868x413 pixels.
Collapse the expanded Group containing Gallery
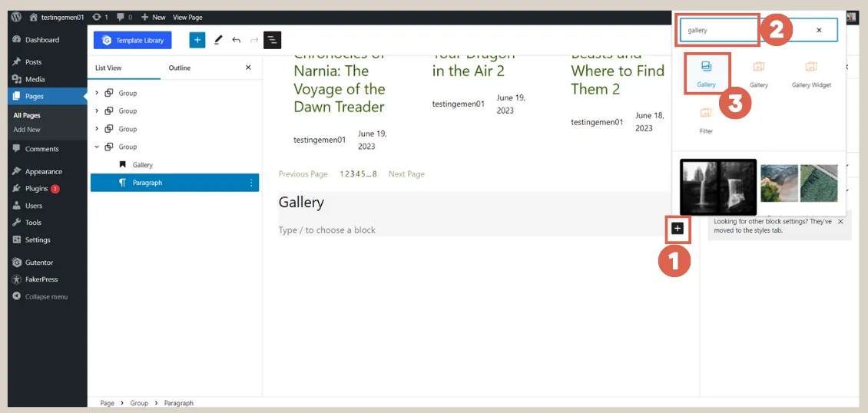(97, 147)
